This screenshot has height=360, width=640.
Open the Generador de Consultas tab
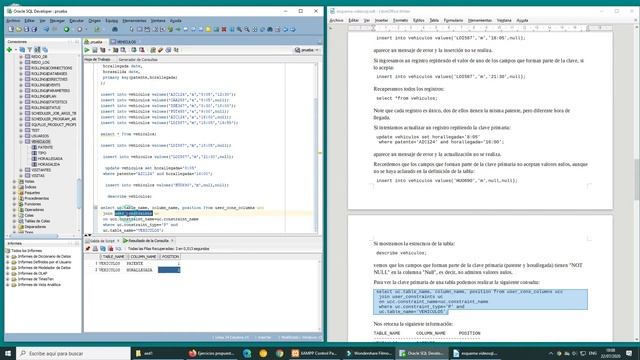click(138, 60)
